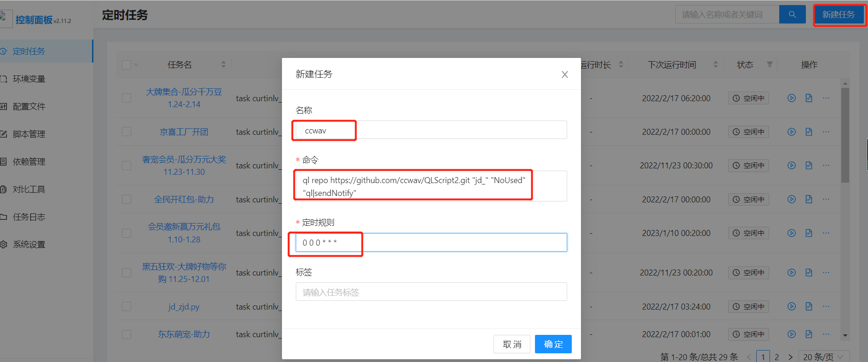Check the 东东萌宠-助力 row checkbox
The height and width of the screenshot is (362, 868).
coord(126,334)
